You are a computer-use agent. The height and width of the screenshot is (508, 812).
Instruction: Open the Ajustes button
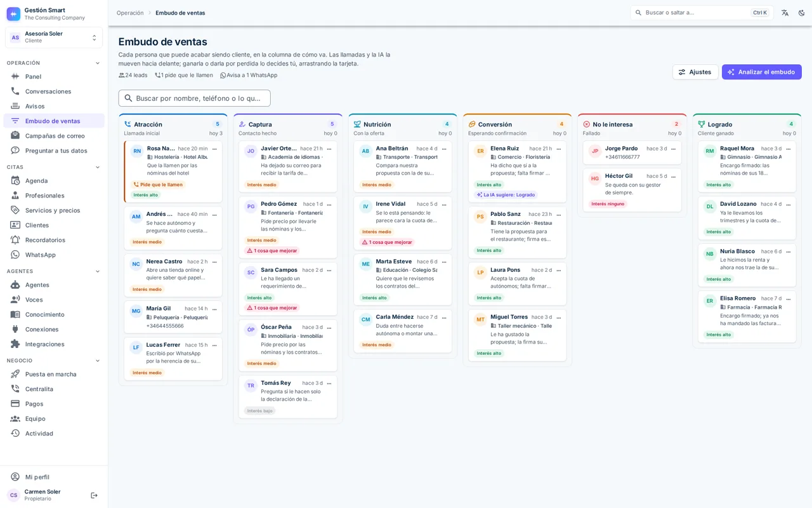pyautogui.click(x=695, y=72)
